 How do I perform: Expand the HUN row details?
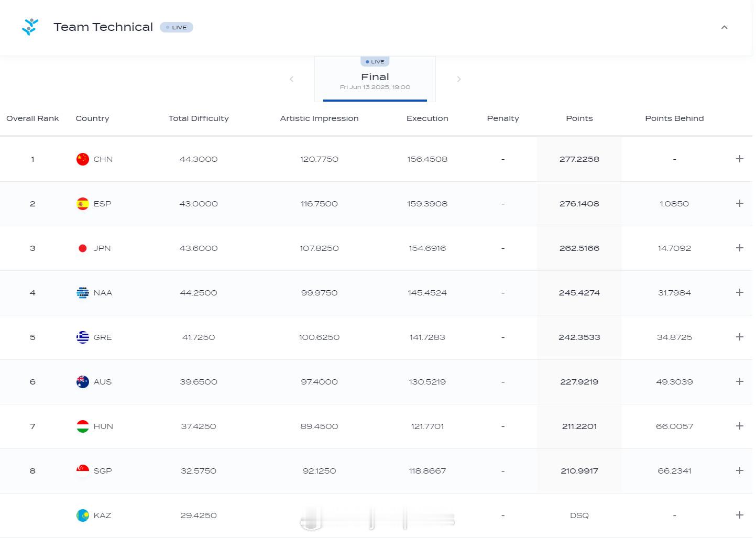[x=740, y=426]
